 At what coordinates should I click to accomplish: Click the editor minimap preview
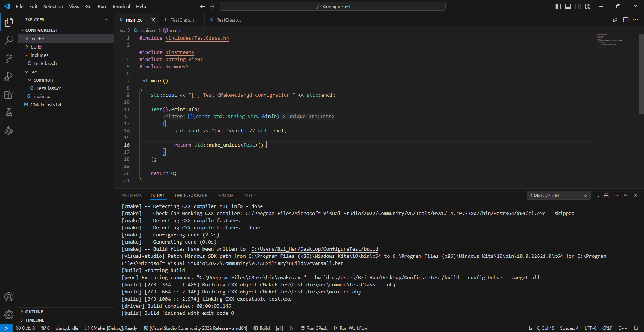610,42
